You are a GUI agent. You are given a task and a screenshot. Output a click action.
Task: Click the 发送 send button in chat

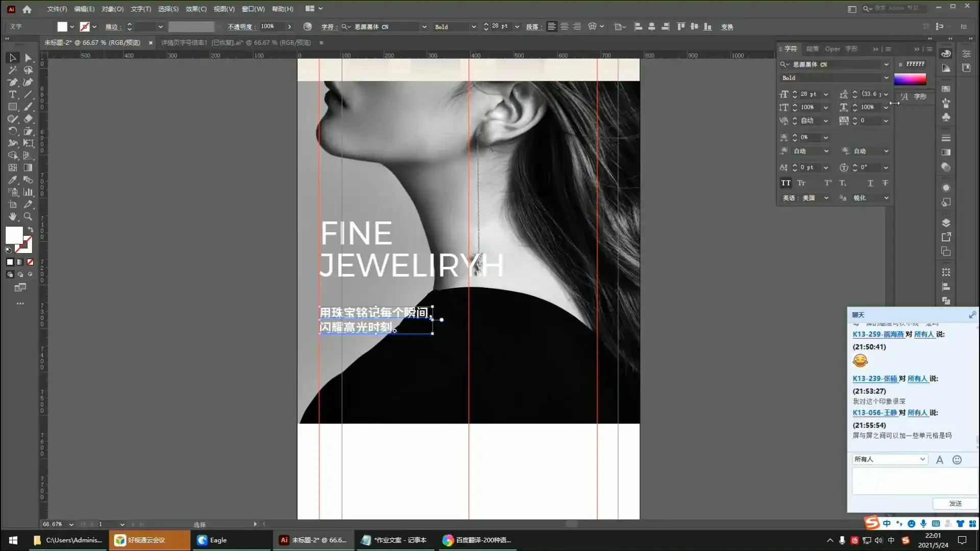955,504
